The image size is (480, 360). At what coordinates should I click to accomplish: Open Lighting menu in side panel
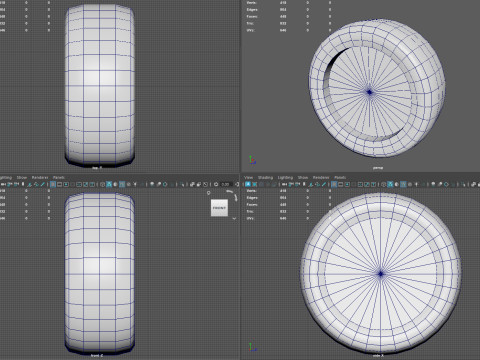(285, 177)
